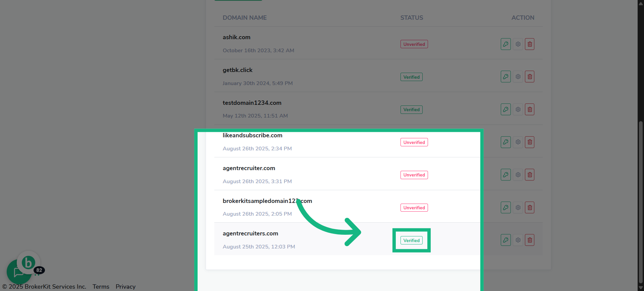Click the Unverified badge for likeandsubscribe.com
This screenshot has width=644, height=291.
point(414,142)
